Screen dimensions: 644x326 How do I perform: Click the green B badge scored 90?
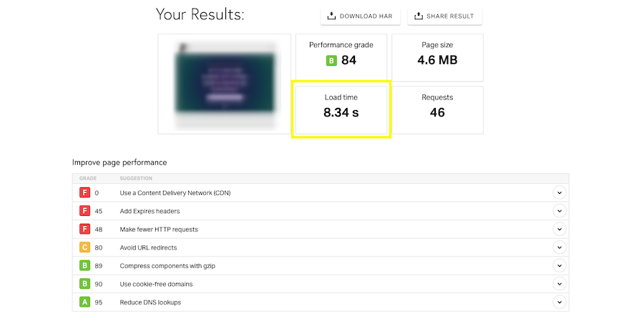click(84, 284)
